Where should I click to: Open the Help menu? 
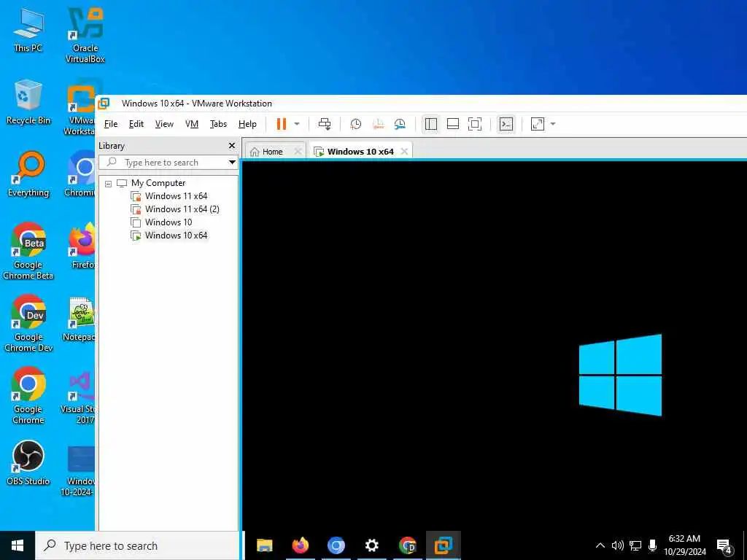point(247,124)
